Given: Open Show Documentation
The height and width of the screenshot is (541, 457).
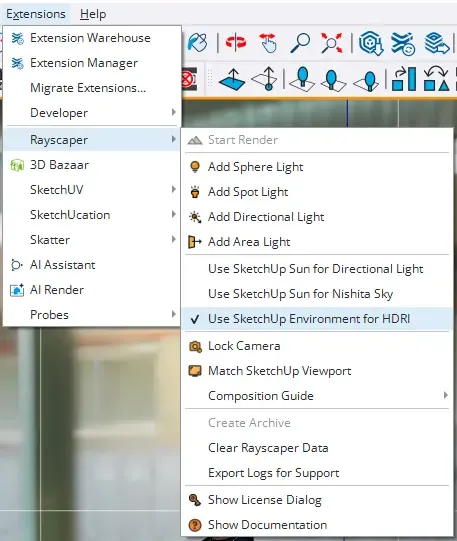Looking at the screenshot, I should point(317,525).
